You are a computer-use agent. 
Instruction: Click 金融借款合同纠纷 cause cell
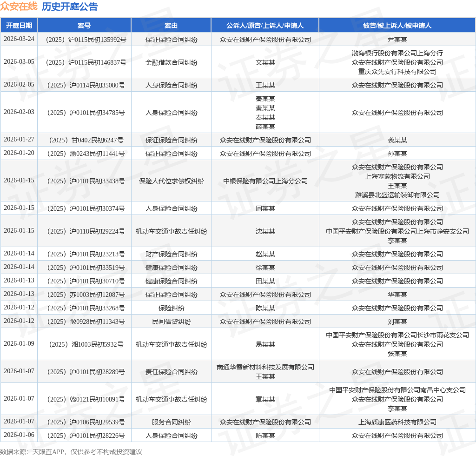[171, 62]
